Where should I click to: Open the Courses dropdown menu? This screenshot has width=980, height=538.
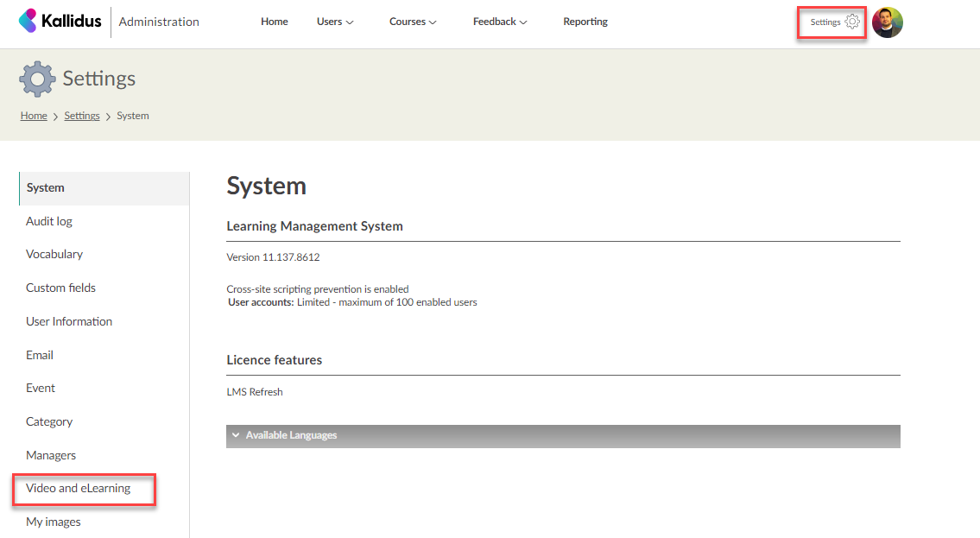(413, 22)
